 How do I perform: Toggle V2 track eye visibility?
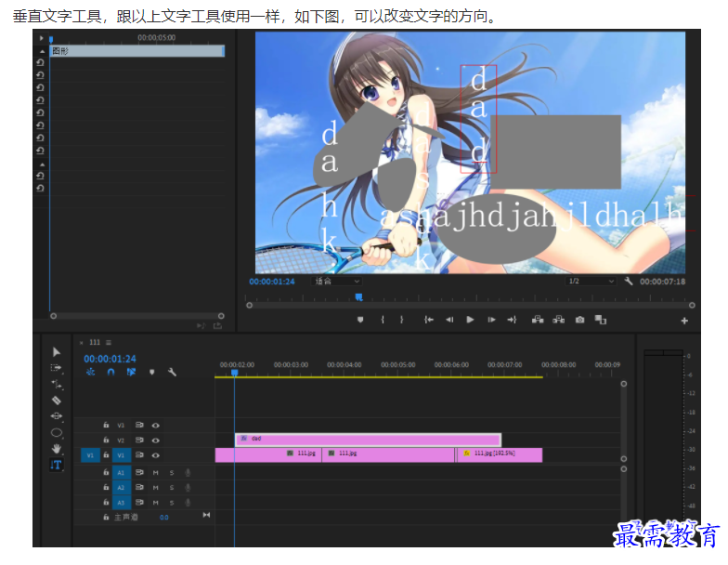coord(156,440)
